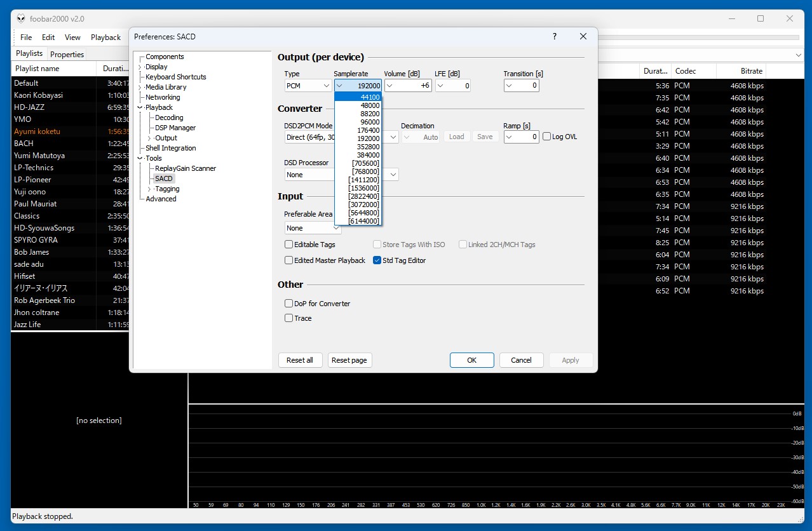Open the output Type PCM dropdown
Image resolution: width=812 pixels, height=531 pixels.
pos(308,85)
